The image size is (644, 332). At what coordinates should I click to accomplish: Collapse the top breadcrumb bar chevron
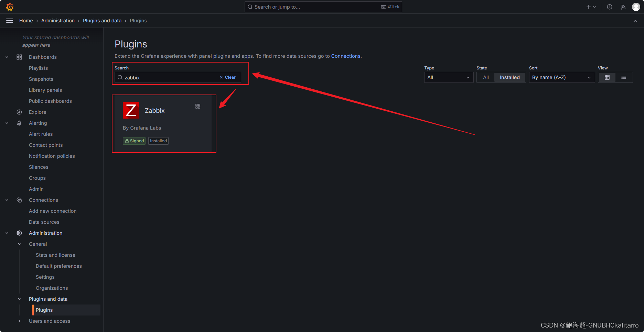[x=635, y=21]
